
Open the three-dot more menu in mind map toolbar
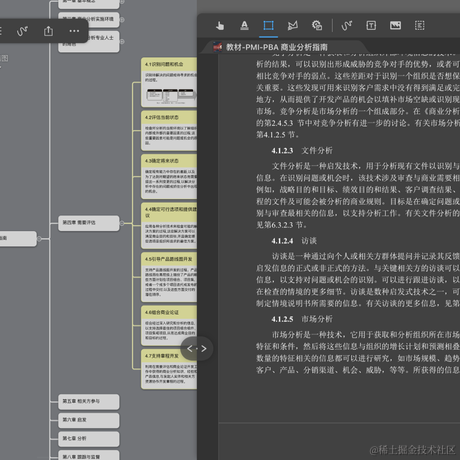tap(74, 31)
